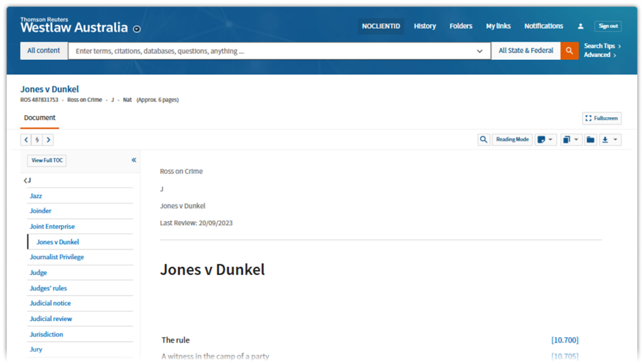Expand the search box suggestions dropdown

479,51
